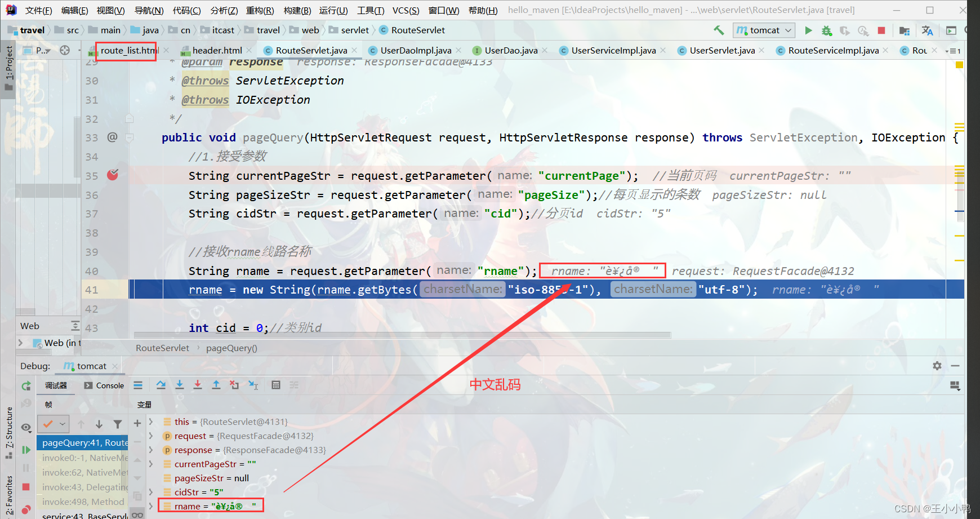Open the 帮助(H) menu
The height and width of the screenshot is (519, 980).
tap(483, 10)
